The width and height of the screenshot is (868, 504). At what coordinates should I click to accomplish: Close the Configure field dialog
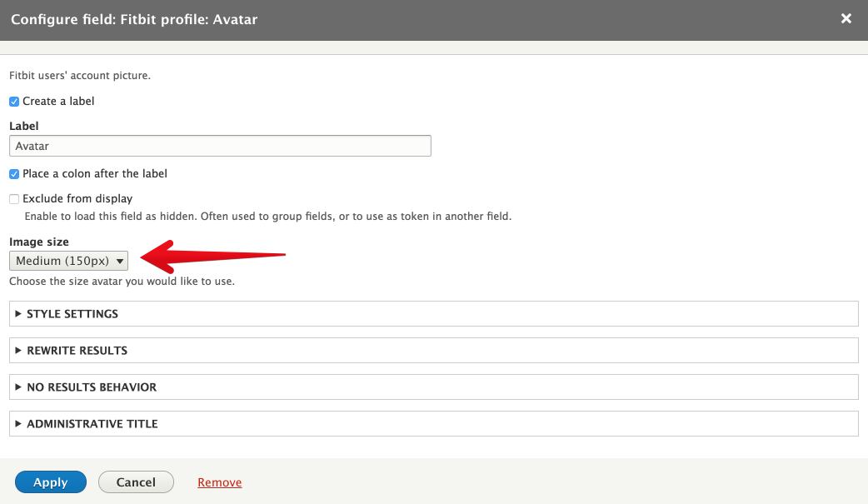[x=846, y=19]
